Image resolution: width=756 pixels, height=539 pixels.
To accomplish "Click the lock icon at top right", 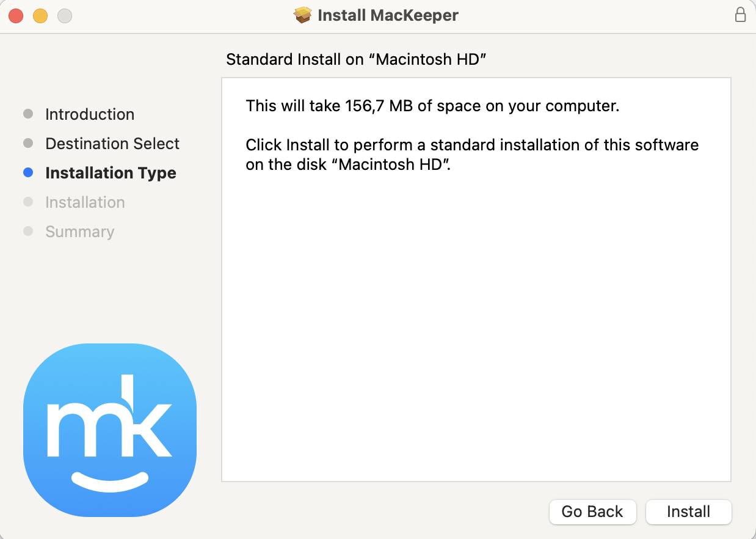I will [740, 15].
